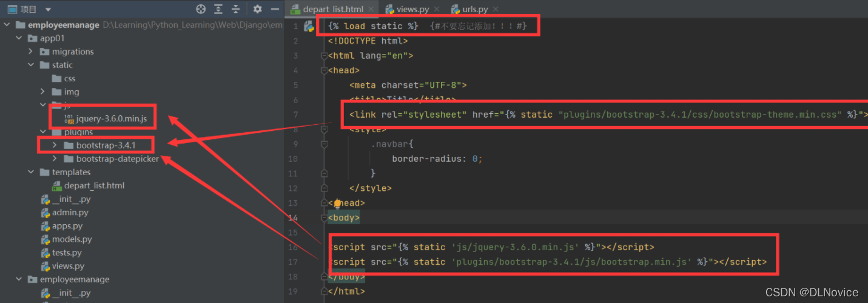Click the yellow intention bulb on line 13
The height and width of the screenshot is (303, 868).
click(x=337, y=204)
